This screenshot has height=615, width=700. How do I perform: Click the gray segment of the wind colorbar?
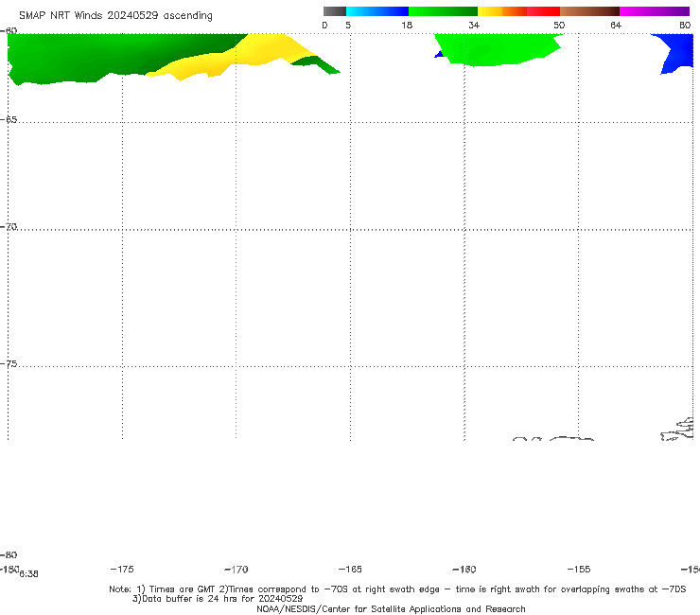point(335,11)
